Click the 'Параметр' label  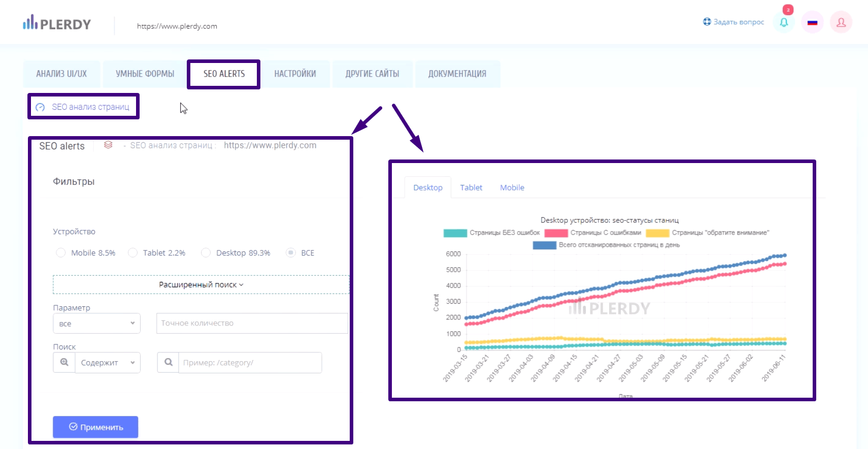[72, 308]
